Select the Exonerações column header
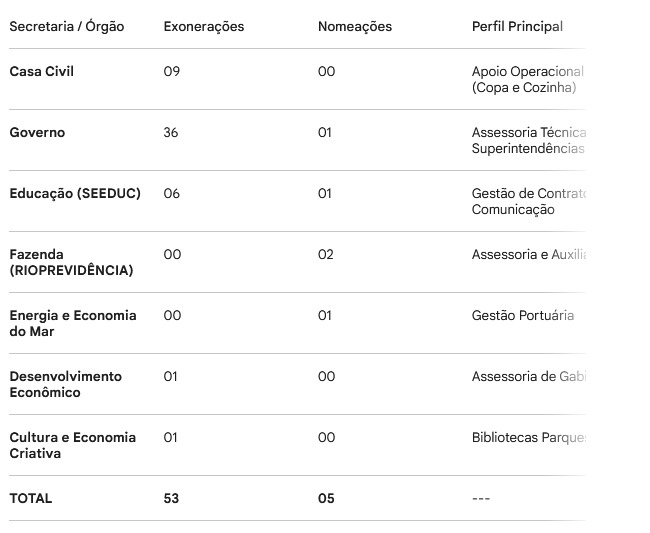This screenshot has height=533, width=650. pyautogui.click(x=203, y=26)
